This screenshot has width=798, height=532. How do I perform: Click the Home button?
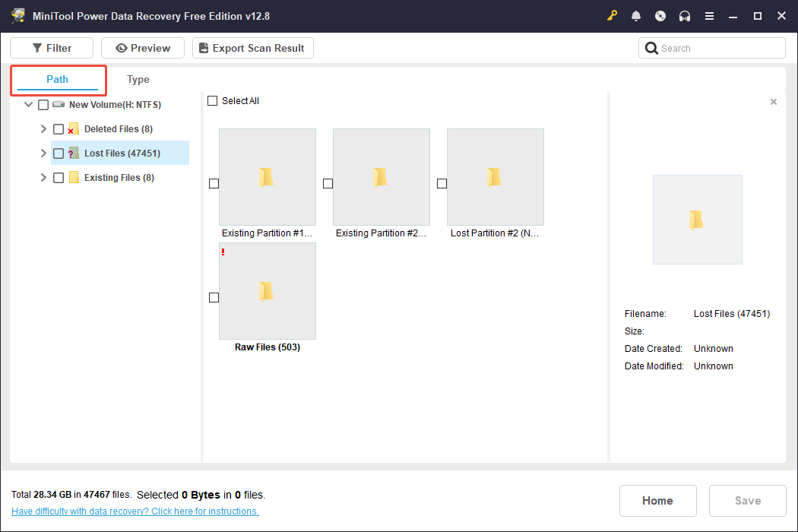[657, 500]
